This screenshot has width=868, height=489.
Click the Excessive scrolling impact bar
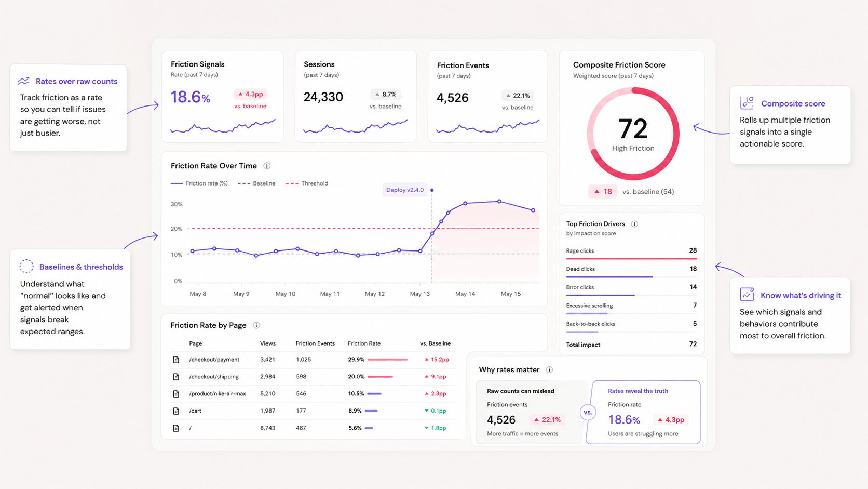click(x=587, y=313)
